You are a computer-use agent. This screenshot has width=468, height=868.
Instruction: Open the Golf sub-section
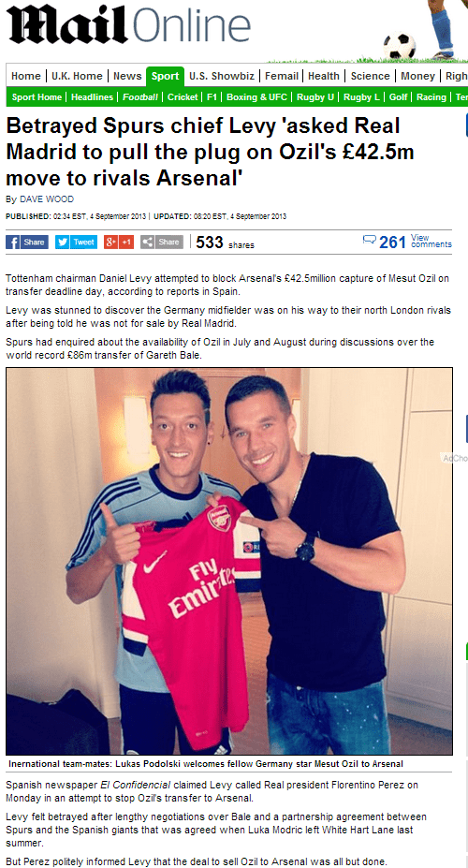click(x=399, y=96)
